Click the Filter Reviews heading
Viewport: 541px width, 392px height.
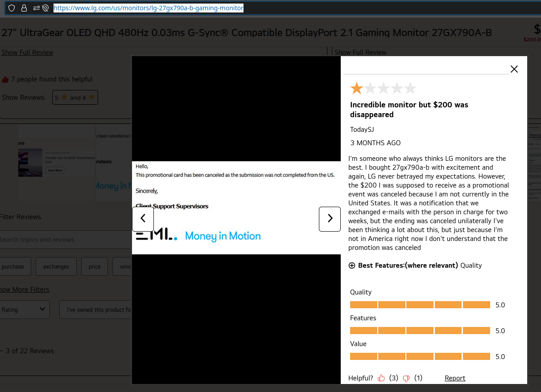[20, 217]
